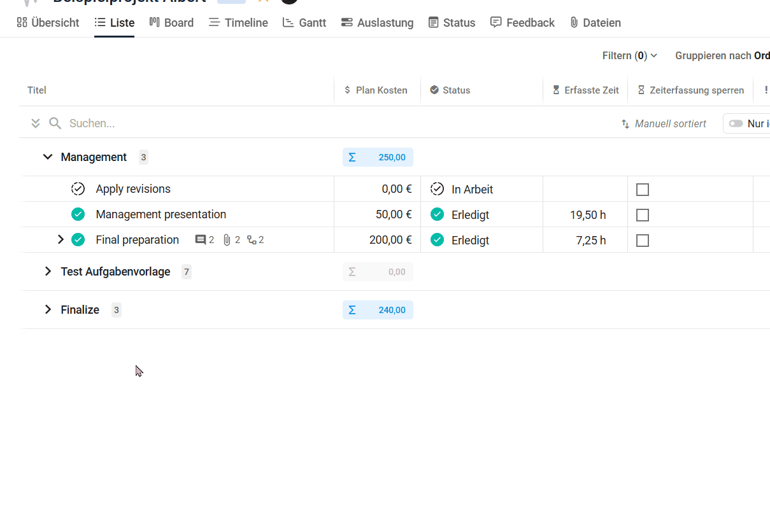
Task: Expand the Test Aufgabenvorlage group
Action: (48, 272)
